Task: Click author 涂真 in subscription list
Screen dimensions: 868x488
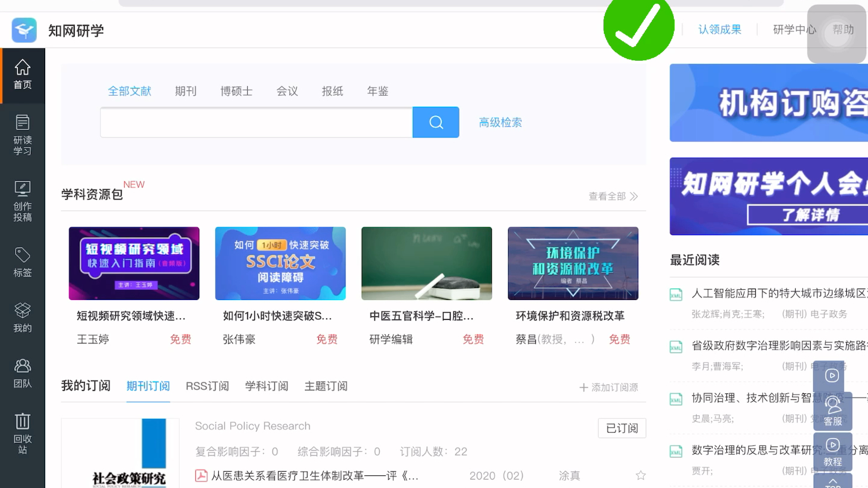Action: (x=570, y=476)
